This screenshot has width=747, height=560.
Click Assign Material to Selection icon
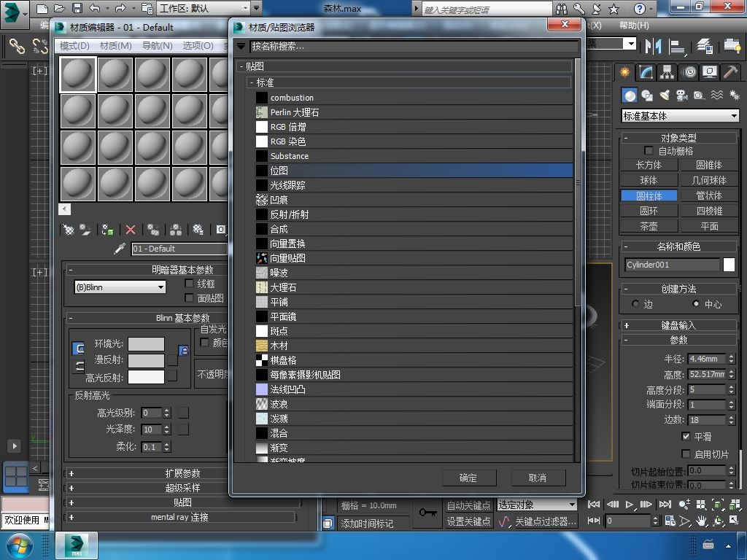pyautogui.click(x=108, y=230)
